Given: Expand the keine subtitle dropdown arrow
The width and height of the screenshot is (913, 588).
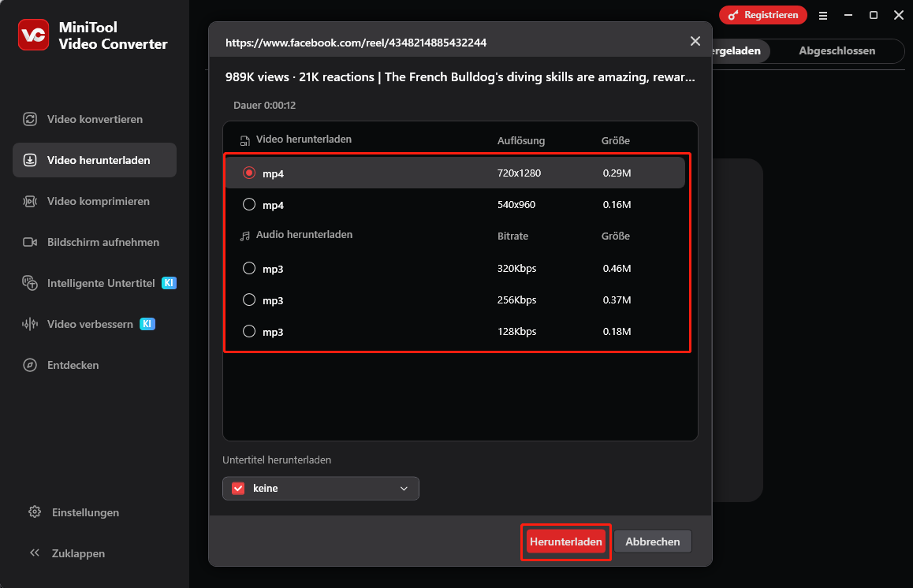Looking at the screenshot, I should [x=404, y=489].
